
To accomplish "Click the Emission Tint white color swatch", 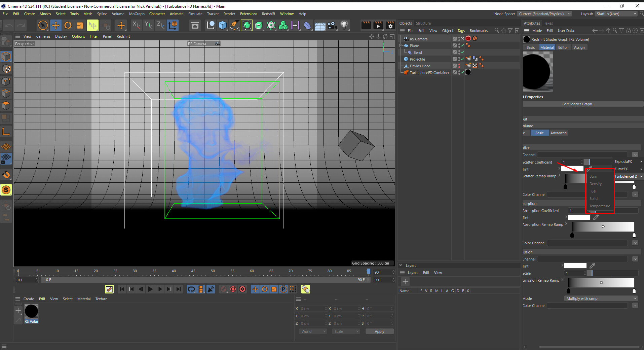I will (x=575, y=266).
